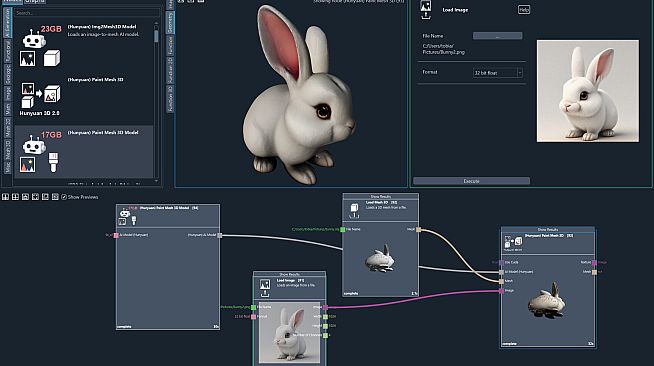Select the (Hunyuan) Paint Mesh 3D list title
The width and height of the screenshot is (654, 366).
tap(96, 80)
